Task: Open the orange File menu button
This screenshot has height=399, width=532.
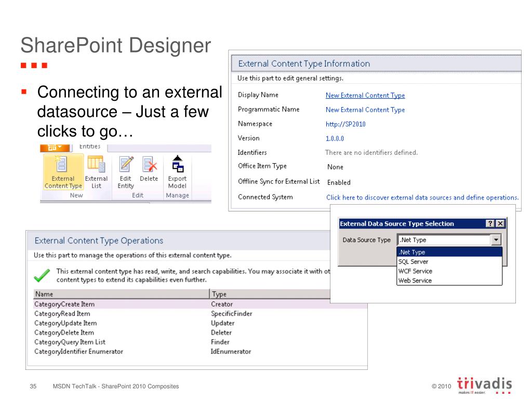Action: point(55,148)
